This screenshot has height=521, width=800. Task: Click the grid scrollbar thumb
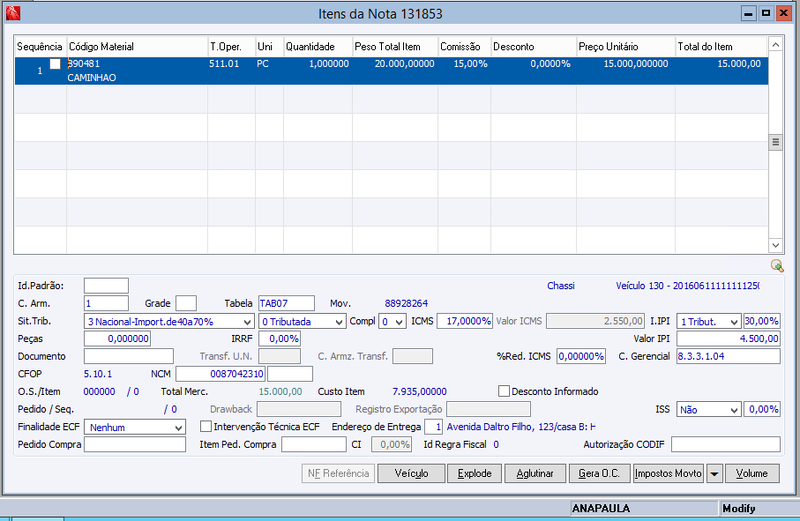[x=776, y=142]
